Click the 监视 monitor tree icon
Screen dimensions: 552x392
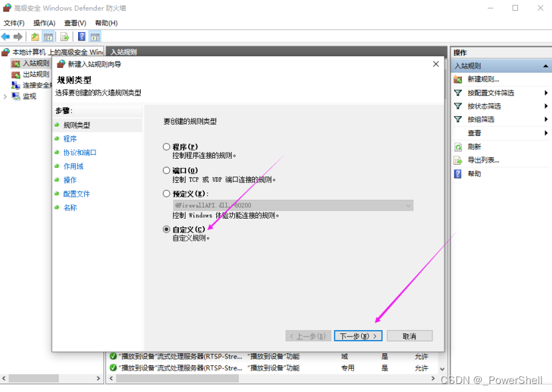click(16, 96)
